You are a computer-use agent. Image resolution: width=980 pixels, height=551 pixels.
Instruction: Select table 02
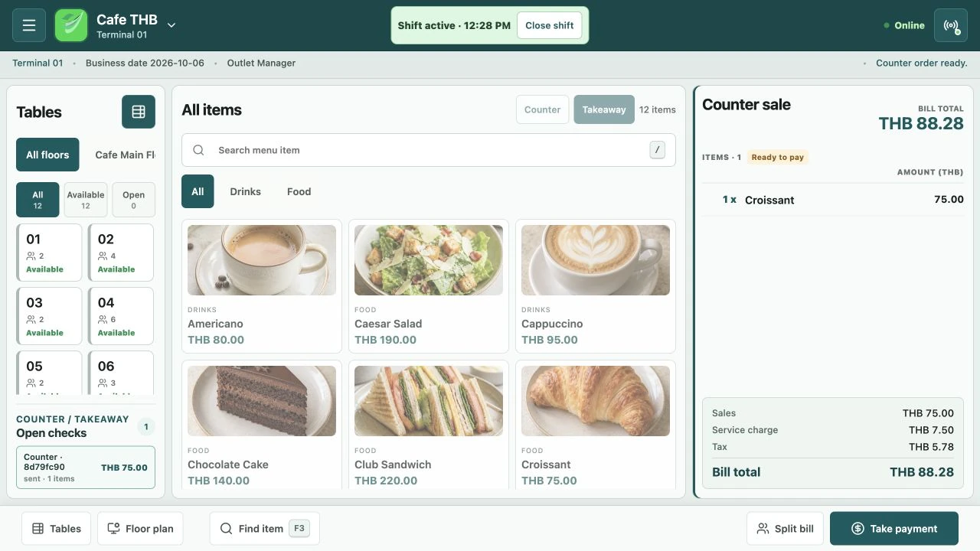pos(121,253)
